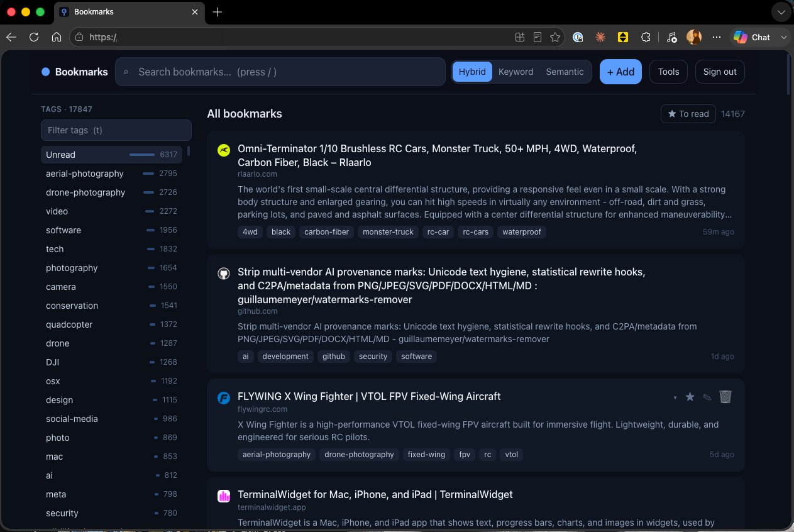The width and height of the screenshot is (794, 532).
Task: Click the tag list scrollbar thumb
Action: pos(189,151)
